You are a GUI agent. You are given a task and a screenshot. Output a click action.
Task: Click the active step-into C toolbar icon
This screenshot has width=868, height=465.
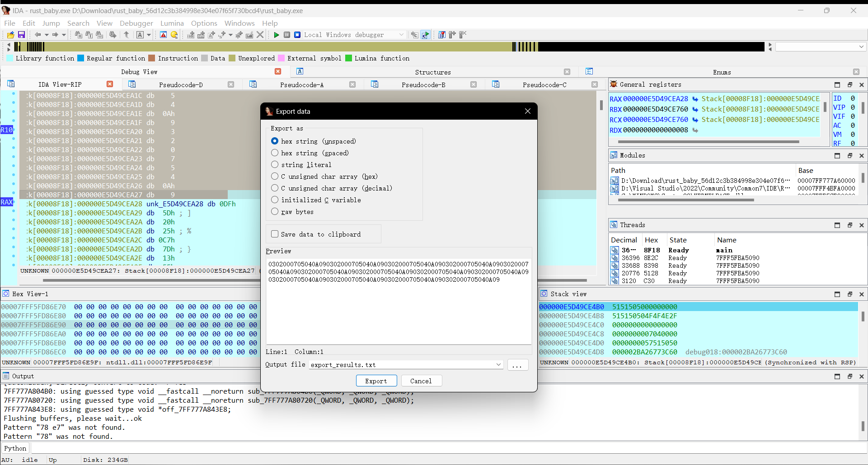point(426,35)
